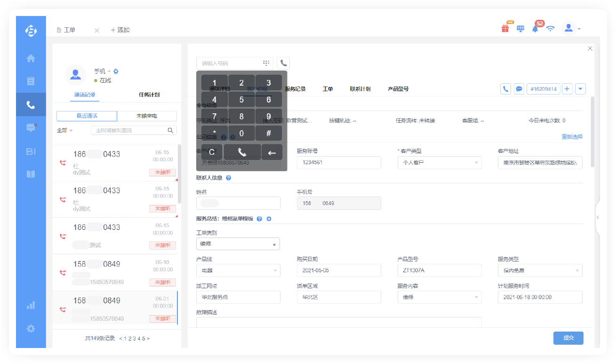Open the gift box icon in header

pyautogui.click(x=505, y=28)
